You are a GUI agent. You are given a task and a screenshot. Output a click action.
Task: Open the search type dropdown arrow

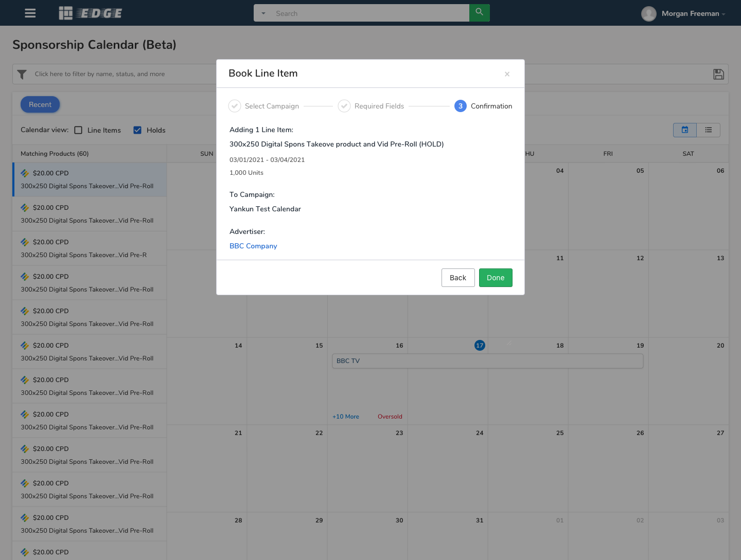click(263, 13)
